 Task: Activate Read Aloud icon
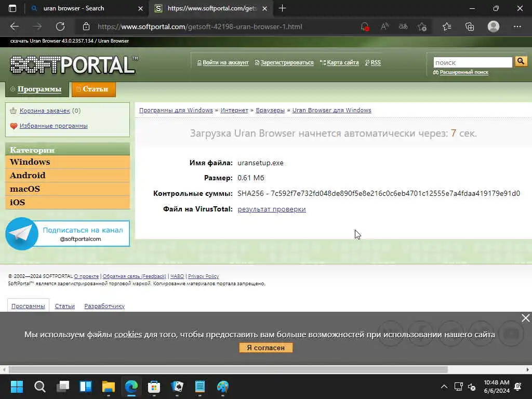(384, 26)
